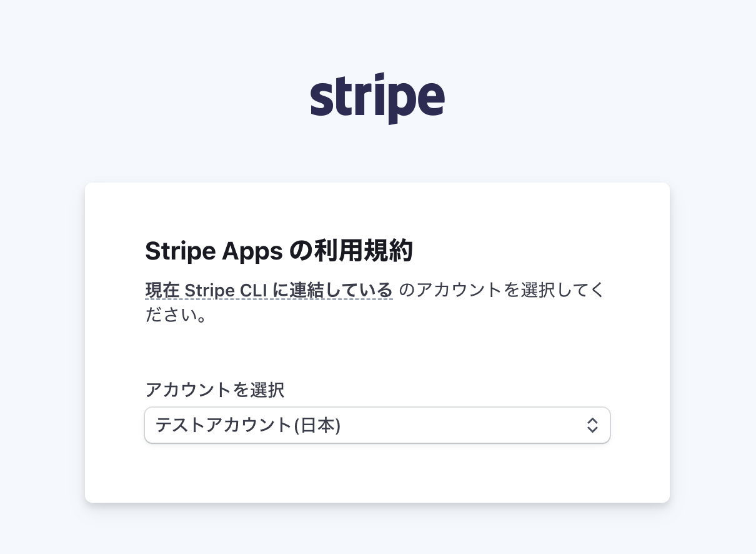Screen dimensions: 756x554
Task: Click the アカウントを選択 label
Action: (214, 390)
